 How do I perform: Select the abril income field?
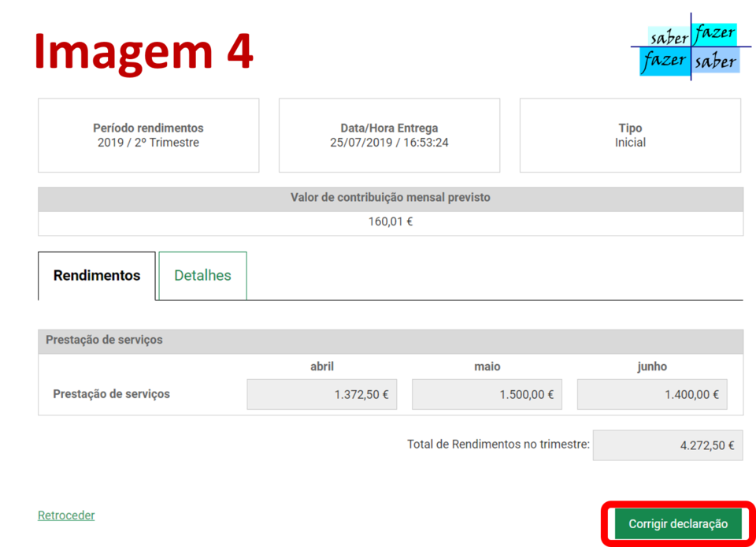tap(321, 395)
